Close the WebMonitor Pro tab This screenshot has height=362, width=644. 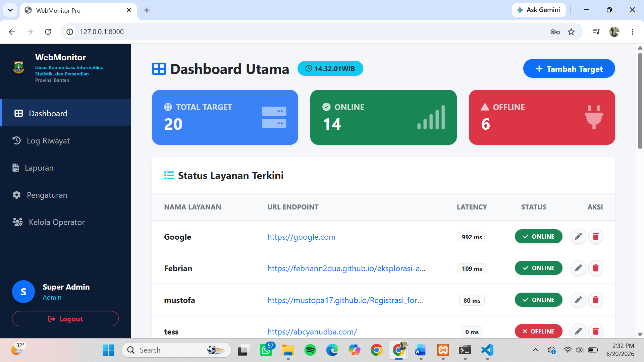(x=129, y=10)
